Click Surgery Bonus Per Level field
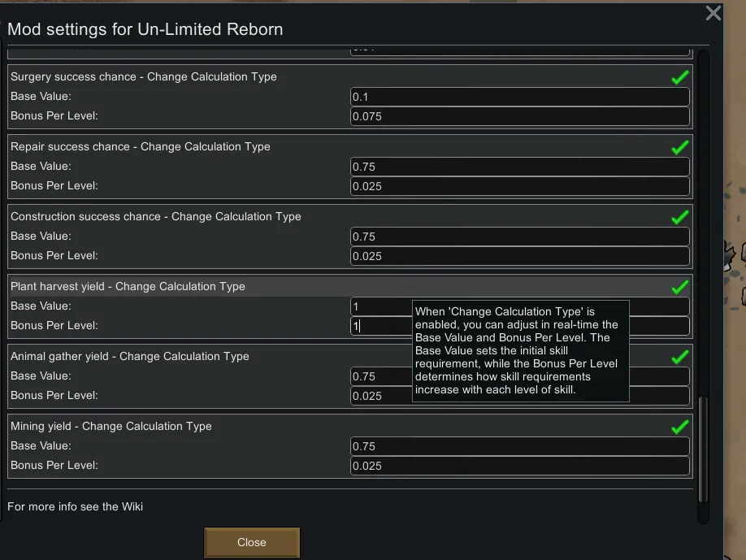The image size is (746, 560). [x=520, y=116]
